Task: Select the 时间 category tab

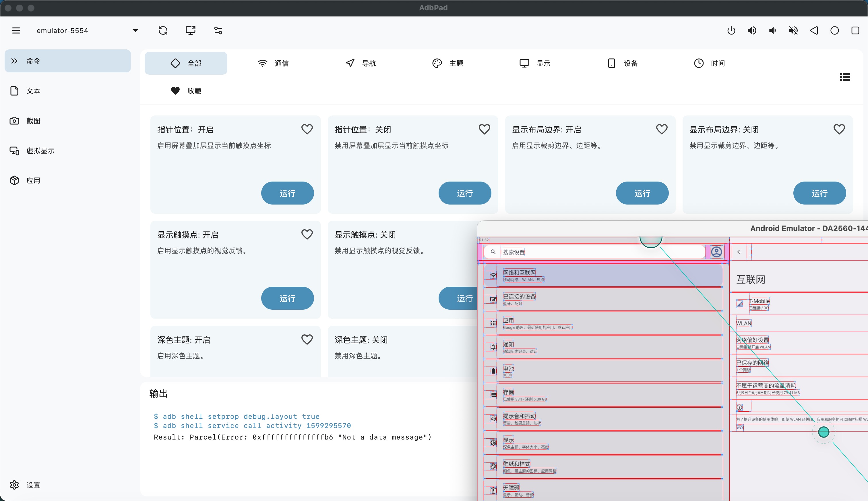Action: click(x=710, y=63)
